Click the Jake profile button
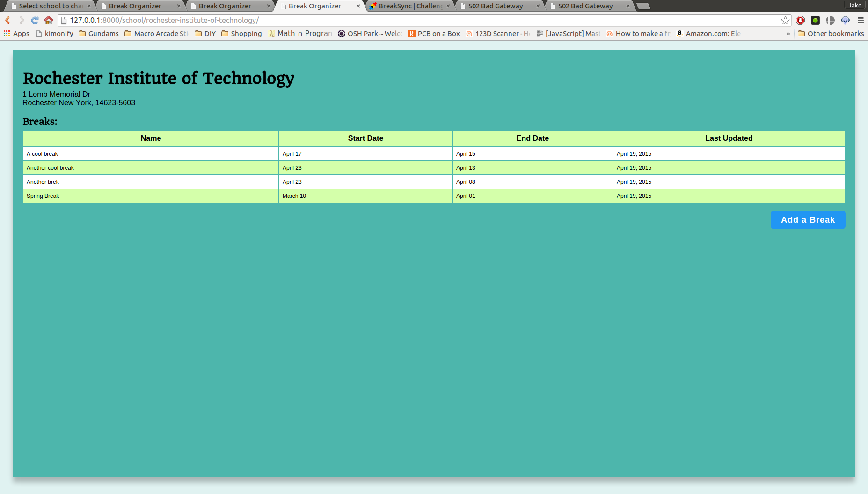The height and width of the screenshot is (494, 868). coord(855,5)
